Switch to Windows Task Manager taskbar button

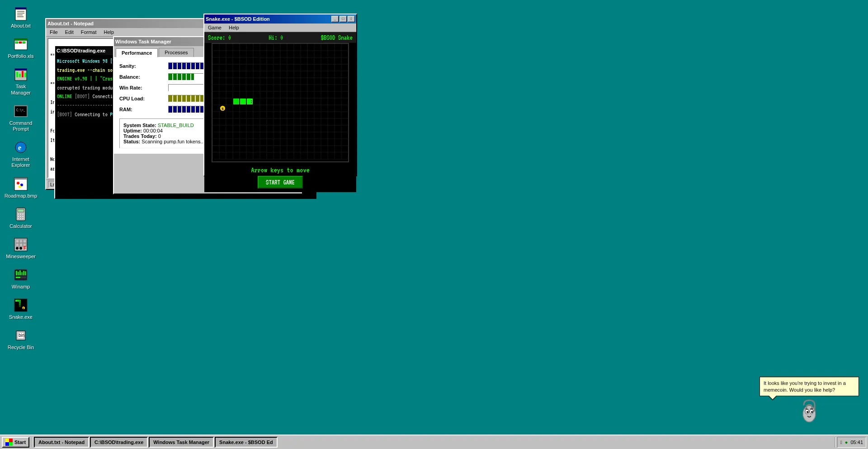click(x=181, y=442)
